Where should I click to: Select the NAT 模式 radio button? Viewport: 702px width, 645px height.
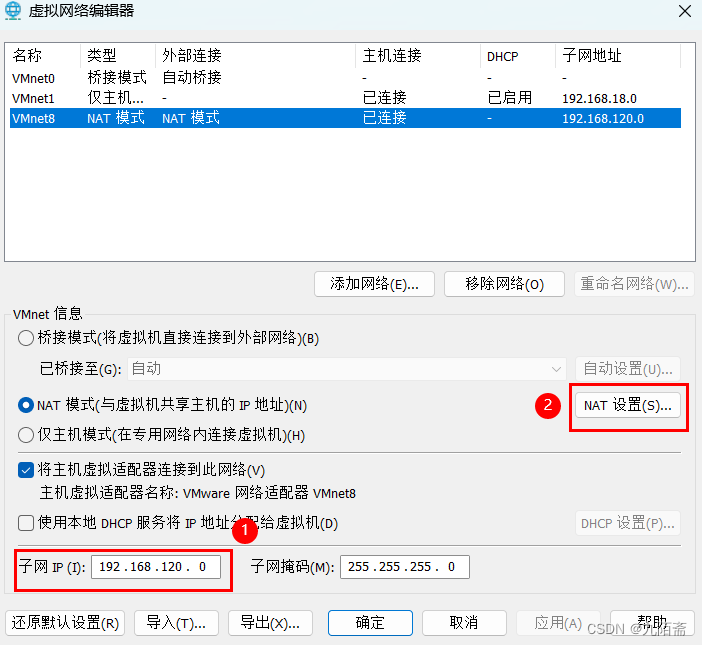click(x=26, y=405)
